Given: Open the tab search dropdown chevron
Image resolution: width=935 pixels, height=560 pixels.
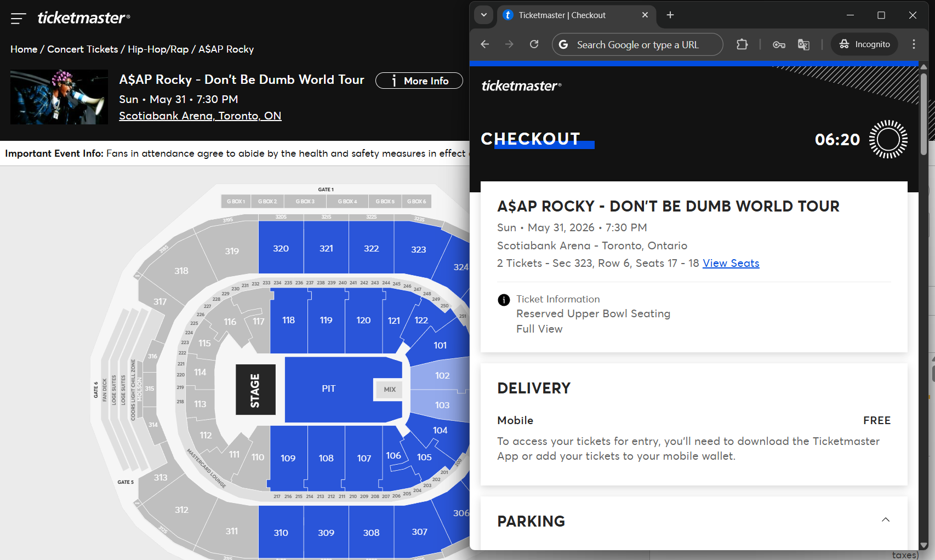Looking at the screenshot, I should point(484,15).
